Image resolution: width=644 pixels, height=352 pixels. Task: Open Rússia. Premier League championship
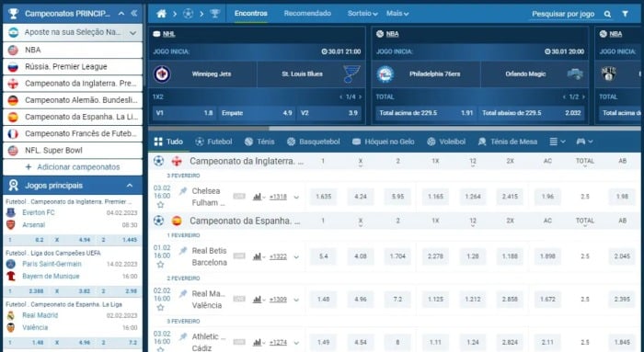click(x=73, y=67)
